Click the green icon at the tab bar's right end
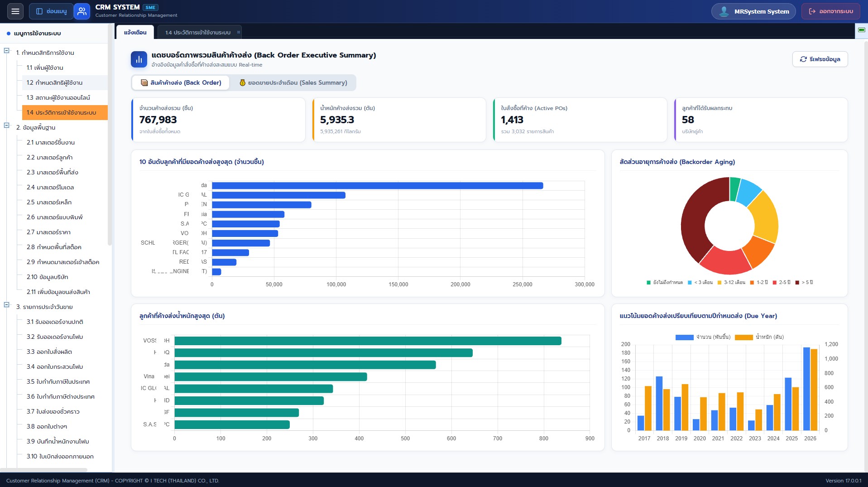 click(862, 30)
